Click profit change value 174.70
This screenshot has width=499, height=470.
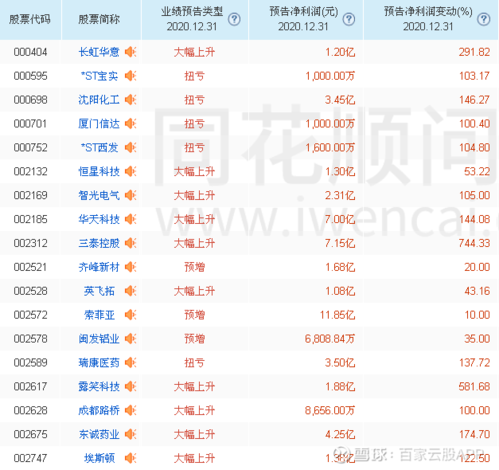pyautogui.click(x=475, y=434)
